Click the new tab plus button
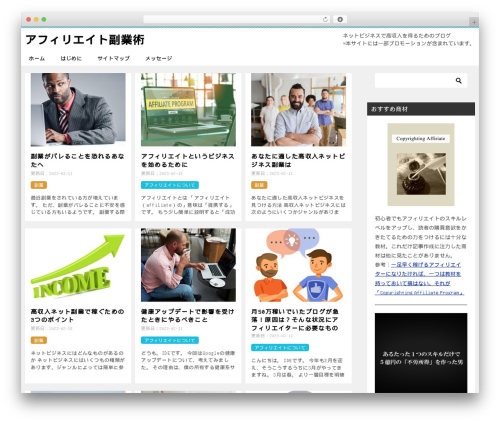This screenshot has width=500, height=423. (474, 22)
